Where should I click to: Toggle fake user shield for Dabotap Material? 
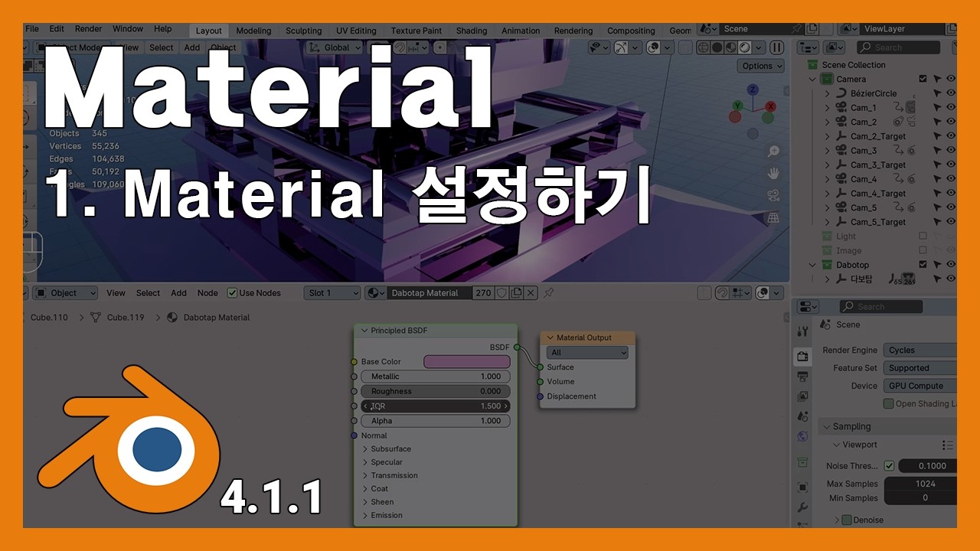(x=501, y=293)
